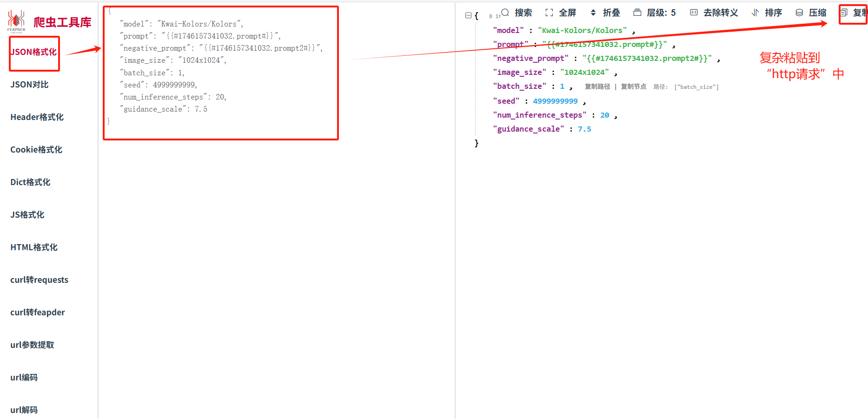Image resolution: width=868 pixels, height=419 pixels.
Task: Open the JS格式化 tool
Action: coord(27,215)
